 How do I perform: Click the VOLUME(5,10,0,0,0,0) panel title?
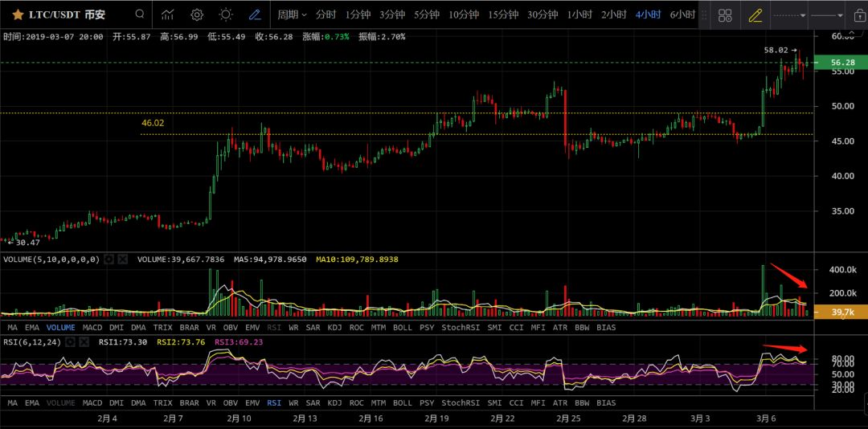pyautogui.click(x=51, y=259)
